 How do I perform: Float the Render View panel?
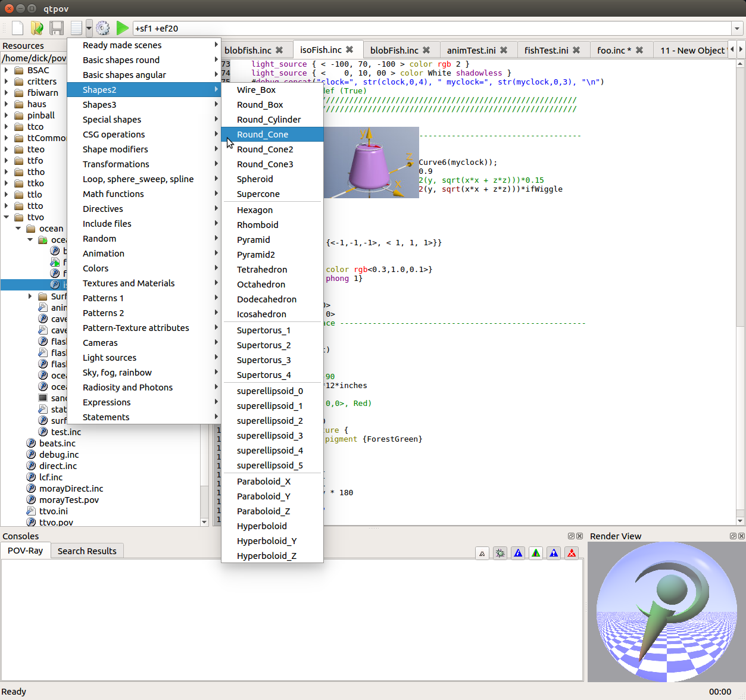[733, 536]
